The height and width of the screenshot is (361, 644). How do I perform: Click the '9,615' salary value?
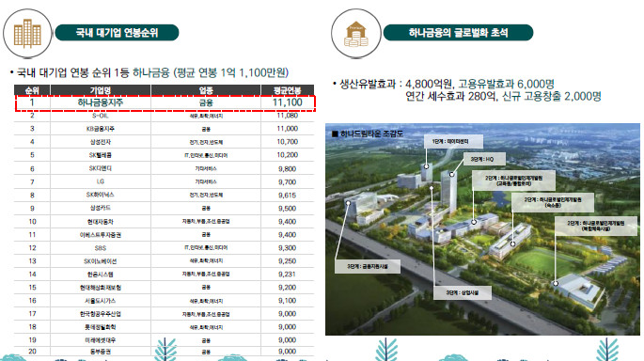(x=287, y=196)
